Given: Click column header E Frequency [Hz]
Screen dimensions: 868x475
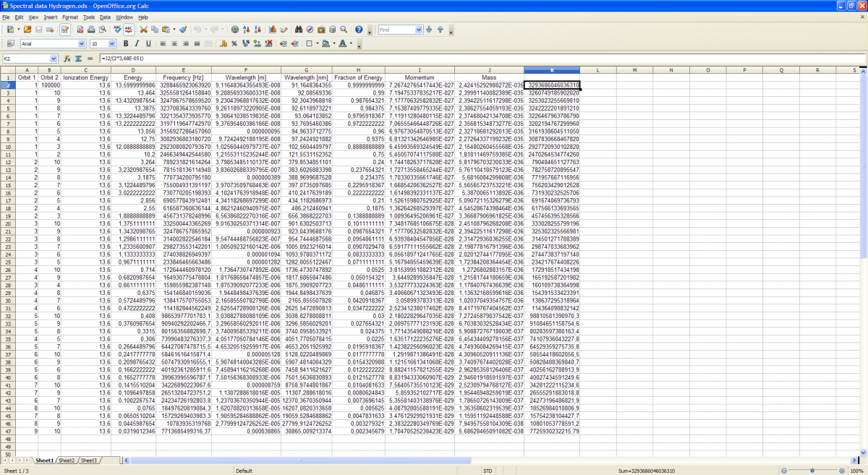Looking at the screenshot, I should pyautogui.click(x=183, y=69).
